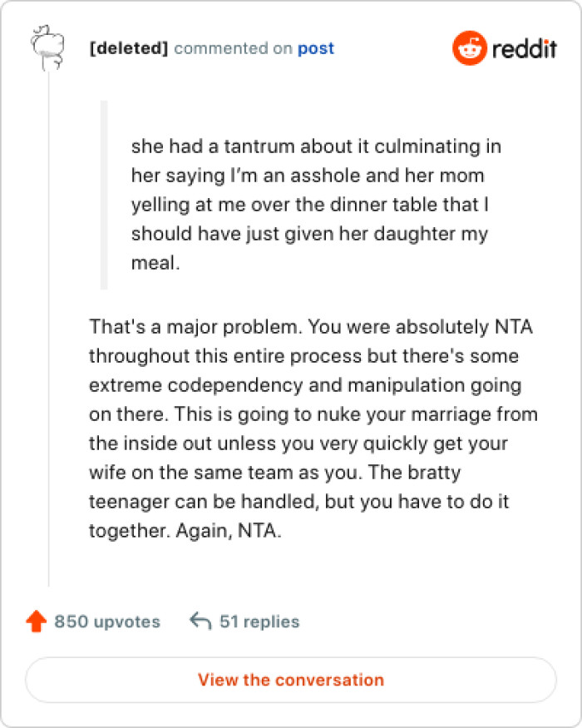Open the original post link
The width and height of the screenshot is (582, 728).
click(x=315, y=48)
